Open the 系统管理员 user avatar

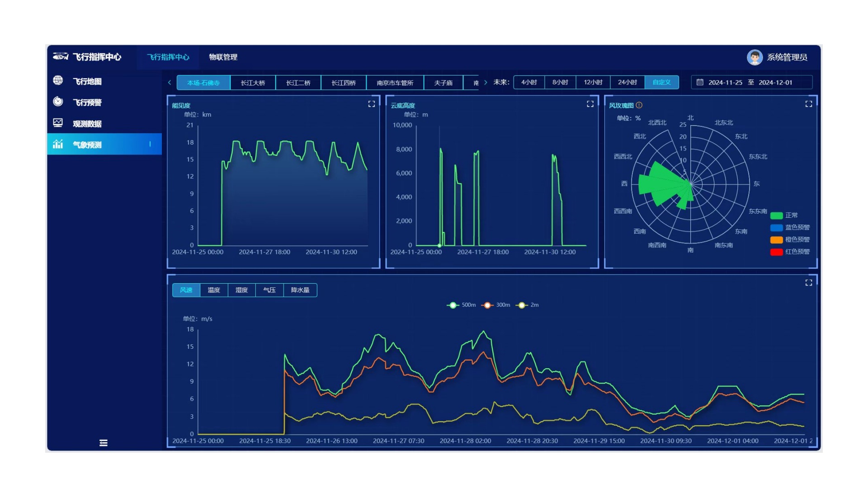(x=754, y=57)
